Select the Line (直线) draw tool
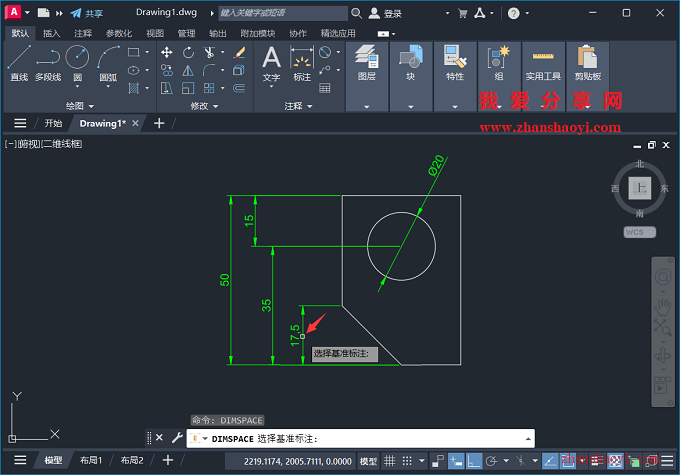This screenshot has height=475, width=680. (19, 63)
